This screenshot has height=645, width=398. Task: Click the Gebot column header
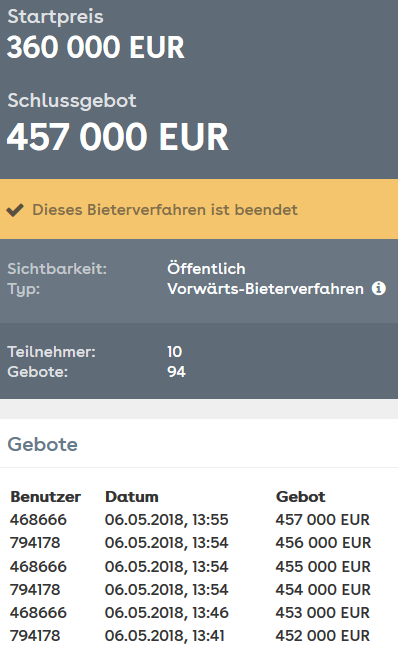click(x=301, y=497)
